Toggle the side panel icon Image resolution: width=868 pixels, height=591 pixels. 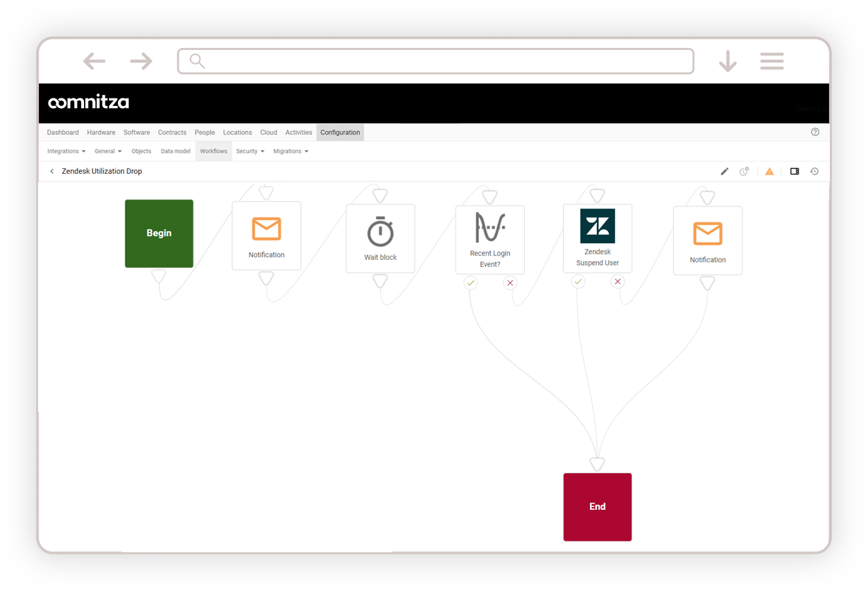click(x=795, y=171)
